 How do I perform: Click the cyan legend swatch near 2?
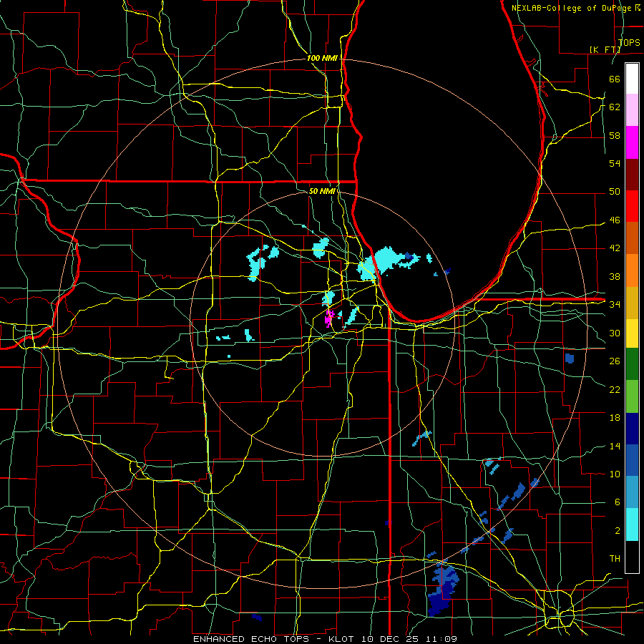[632, 525]
